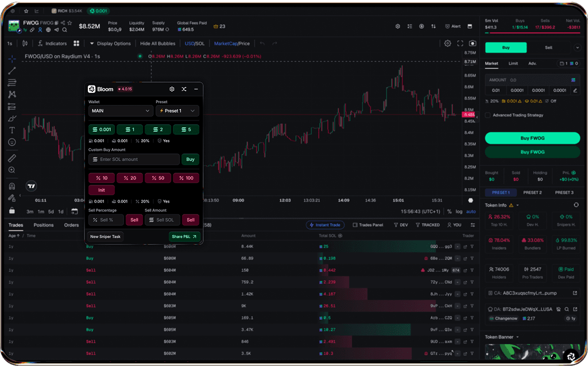Select the ruler measure tool
This screenshot has height=366, width=588.
coord(12,158)
